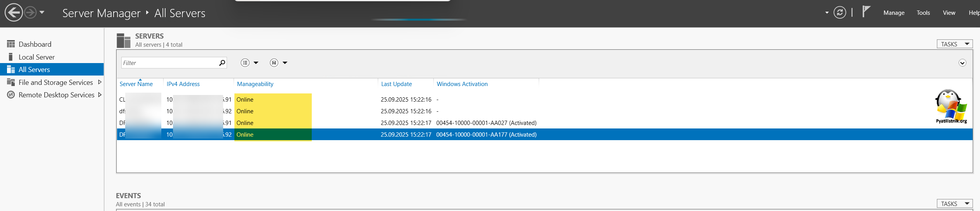
Task: Click inside the Filter text field
Action: pyautogui.click(x=170, y=63)
